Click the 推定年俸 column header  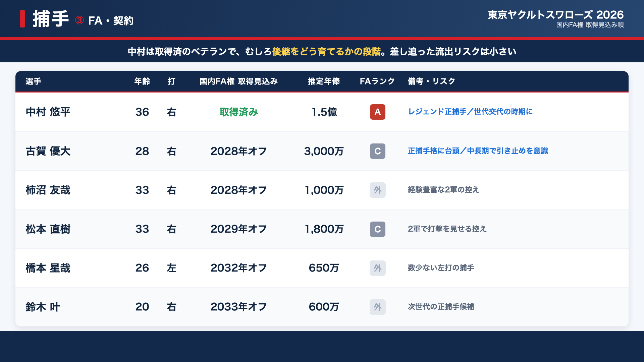324,81
